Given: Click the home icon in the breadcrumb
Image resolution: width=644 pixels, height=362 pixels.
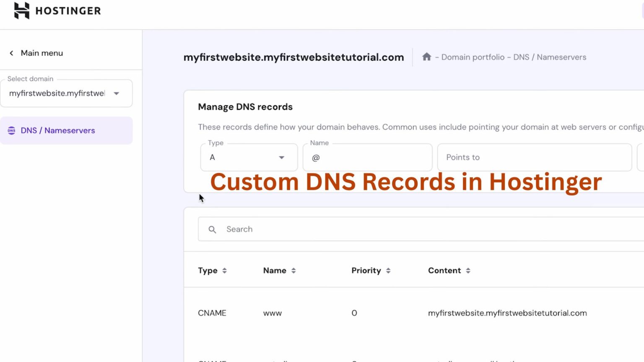Looking at the screenshot, I should 426,56.
